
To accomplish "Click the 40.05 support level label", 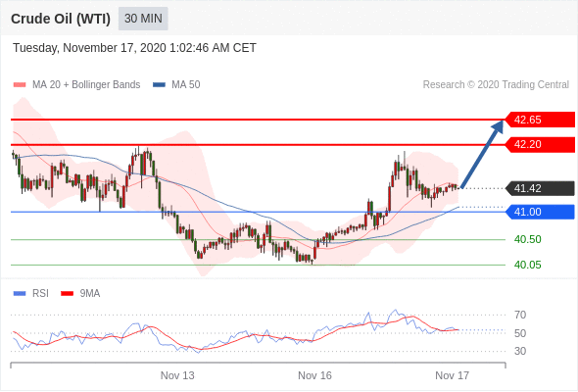I will click(527, 265).
